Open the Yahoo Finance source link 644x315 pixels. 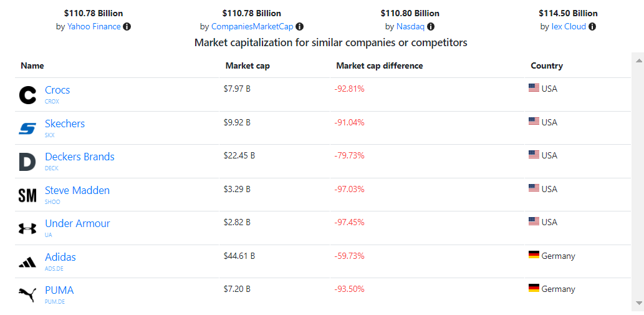[x=94, y=27]
